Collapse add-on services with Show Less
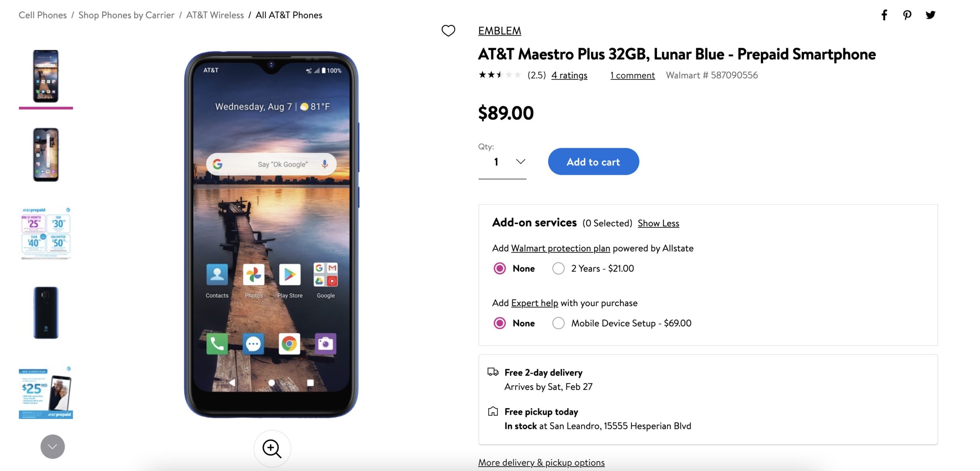The height and width of the screenshot is (471, 980). 658,223
